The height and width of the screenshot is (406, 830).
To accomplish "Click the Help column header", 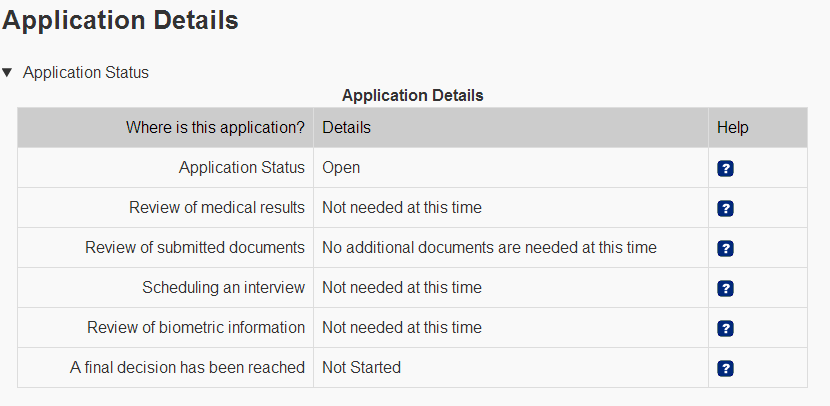I will pyautogui.click(x=732, y=128).
